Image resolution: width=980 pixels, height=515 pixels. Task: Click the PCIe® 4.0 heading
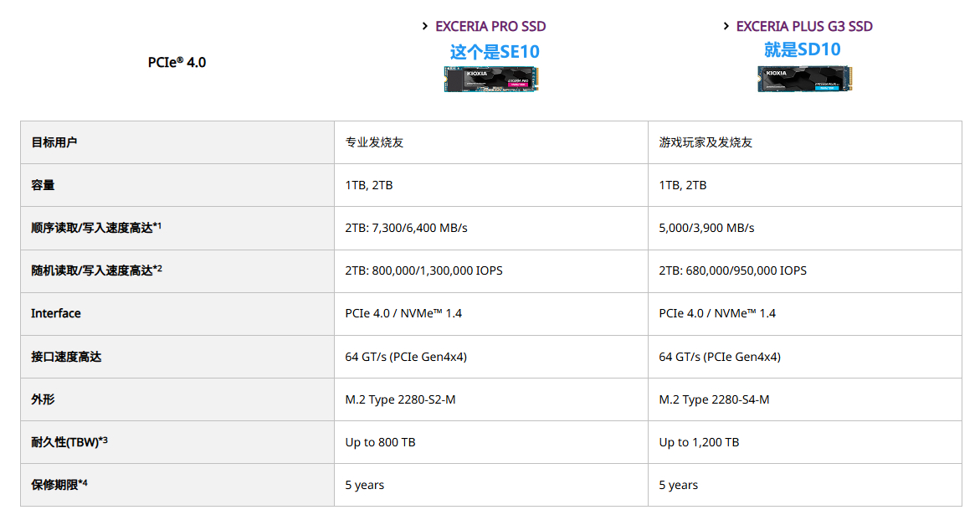click(x=177, y=63)
